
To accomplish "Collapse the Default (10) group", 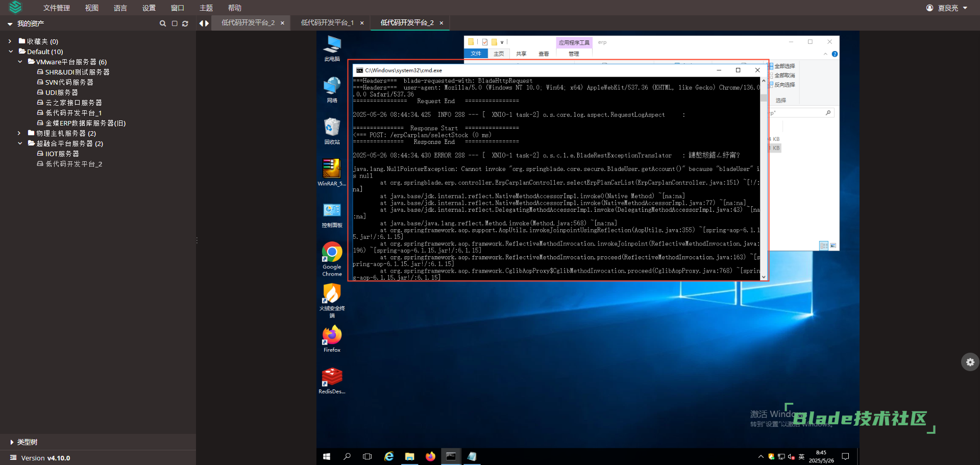I will 11,52.
